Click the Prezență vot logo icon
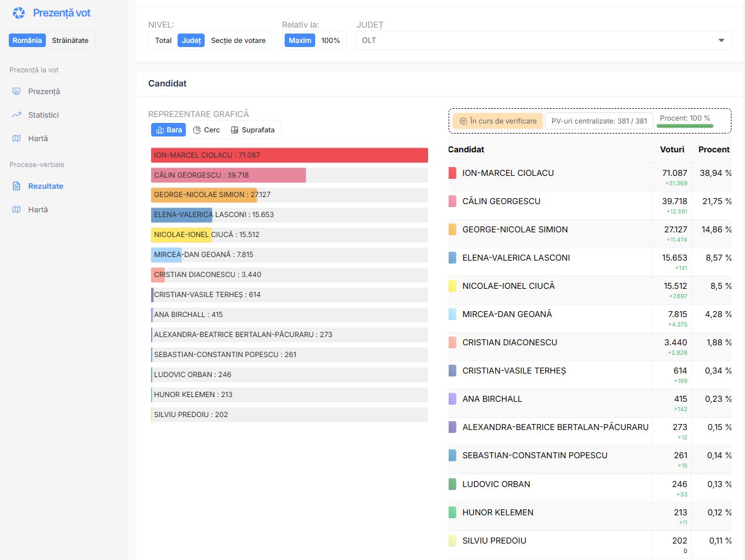Viewport: 745px width, 560px height. point(19,13)
